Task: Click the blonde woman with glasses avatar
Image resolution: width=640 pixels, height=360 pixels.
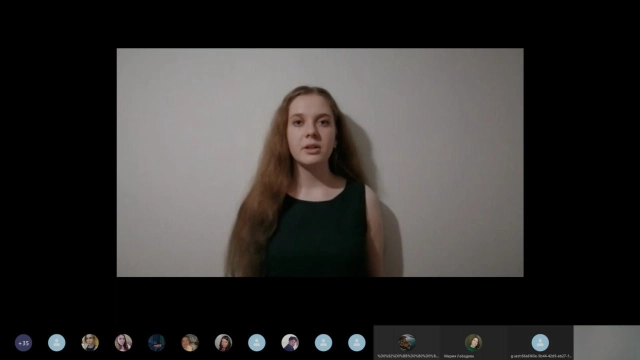Action: (x=90, y=343)
